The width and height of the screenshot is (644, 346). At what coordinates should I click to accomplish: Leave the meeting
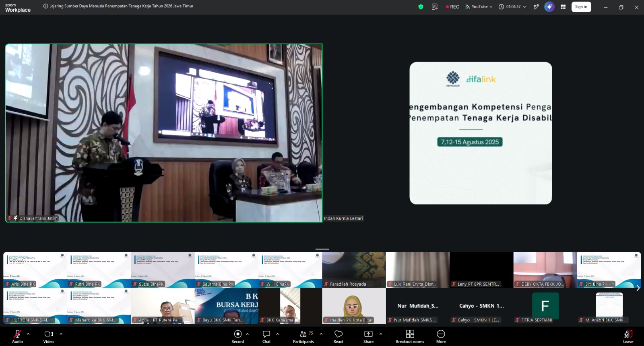point(628,336)
